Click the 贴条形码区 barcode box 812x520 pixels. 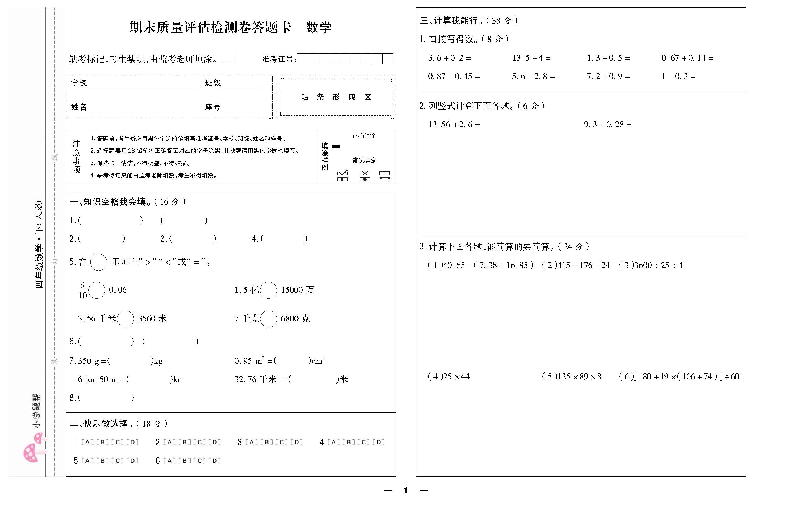(336, 97)
